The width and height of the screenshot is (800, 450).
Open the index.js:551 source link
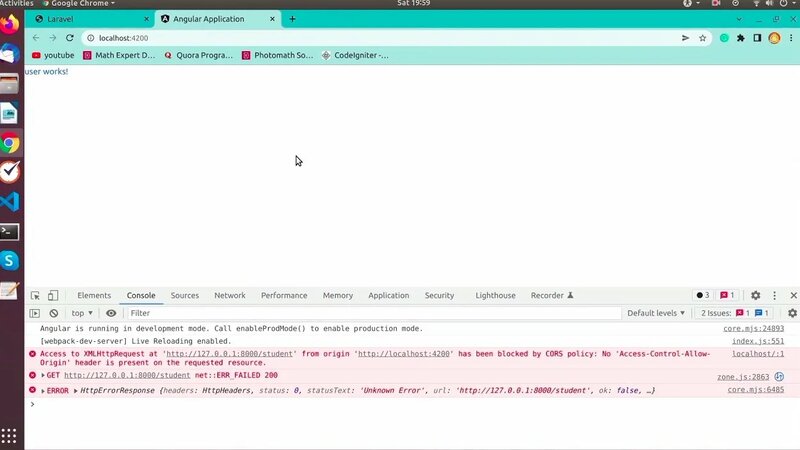(758, 341)
